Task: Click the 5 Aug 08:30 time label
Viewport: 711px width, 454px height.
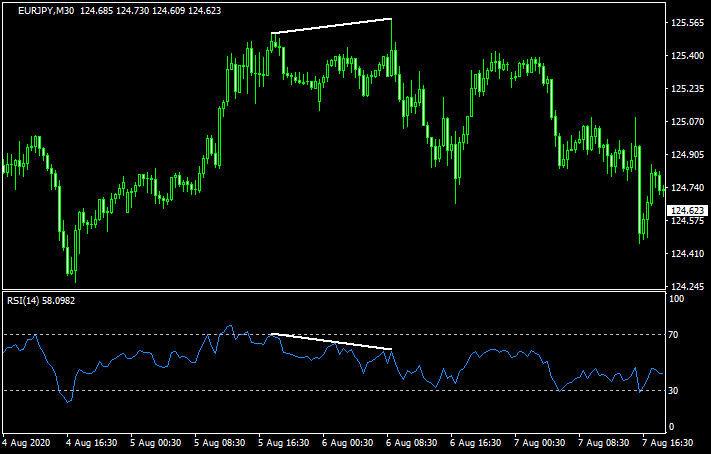Action: 218,441
